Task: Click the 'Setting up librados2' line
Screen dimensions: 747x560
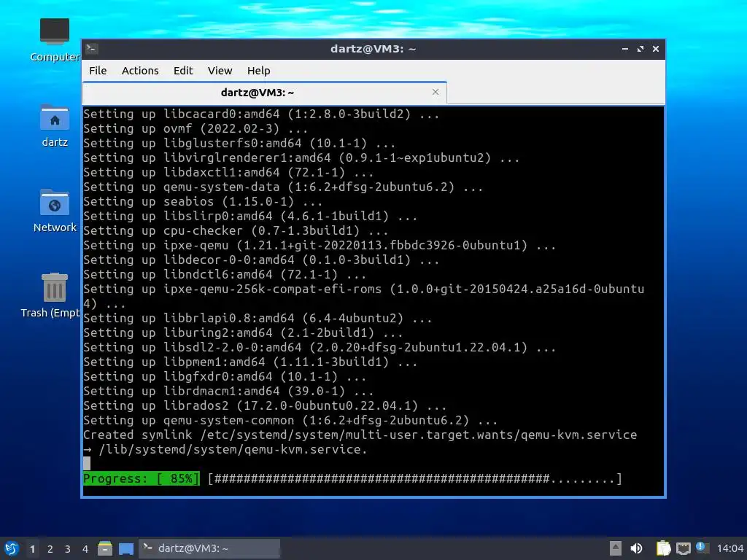Action: (x=264, y=405)
